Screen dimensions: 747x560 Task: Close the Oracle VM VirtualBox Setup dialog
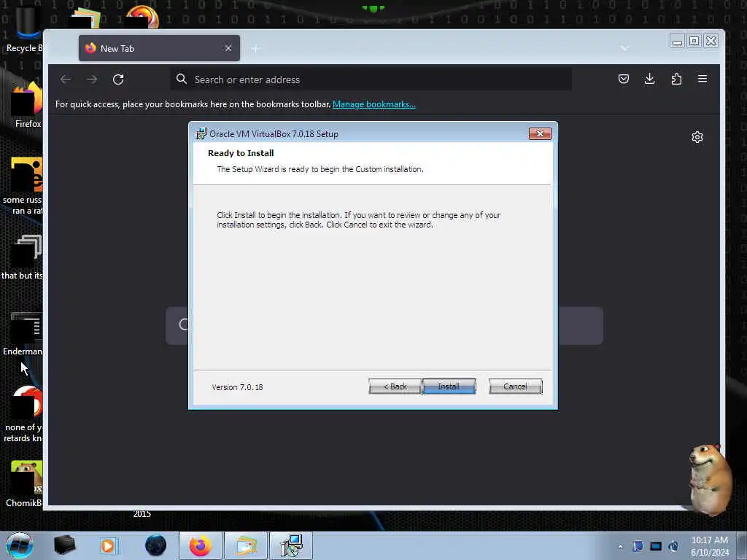coord(540,134)
